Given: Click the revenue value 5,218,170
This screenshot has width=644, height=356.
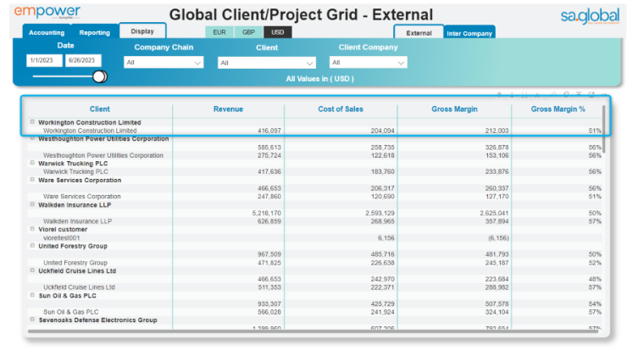Looking at the screenshot, I should [267, 213].
